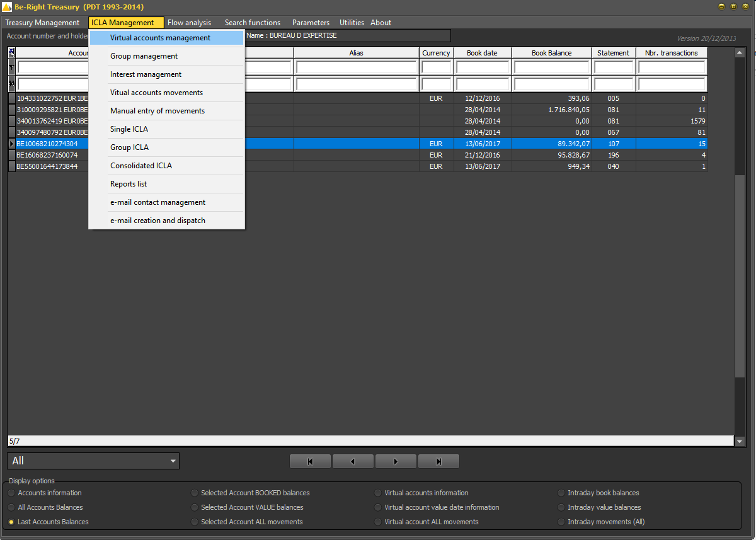
Task: Click the Book date column header
Action: 483,53
